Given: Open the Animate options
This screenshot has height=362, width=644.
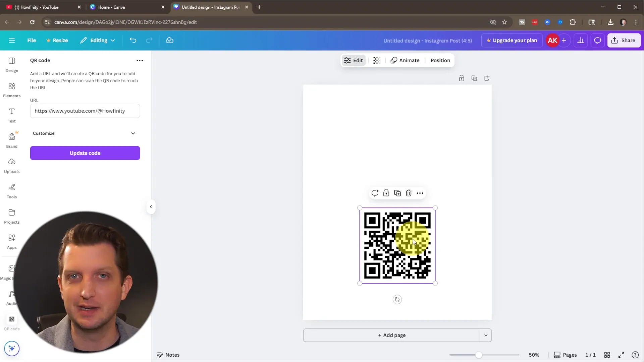Looking at the screenshot, I should click(x=405, y=60).
